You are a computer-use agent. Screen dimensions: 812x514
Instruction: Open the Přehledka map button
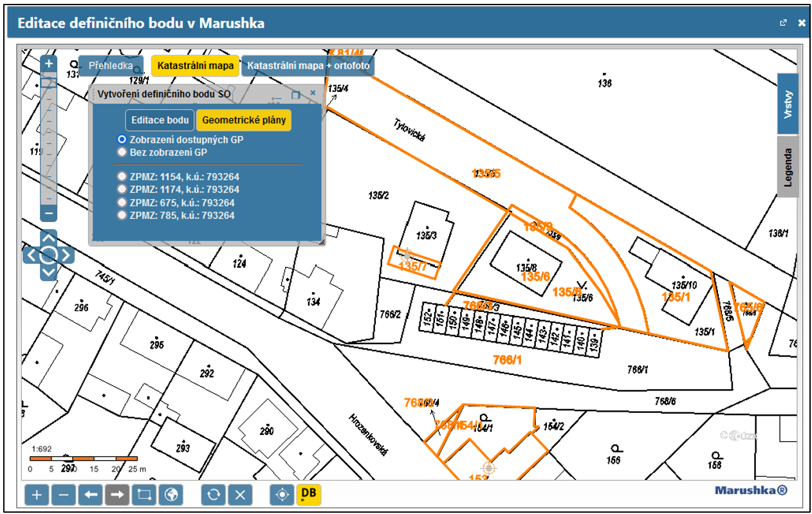(x=111, y=66)
